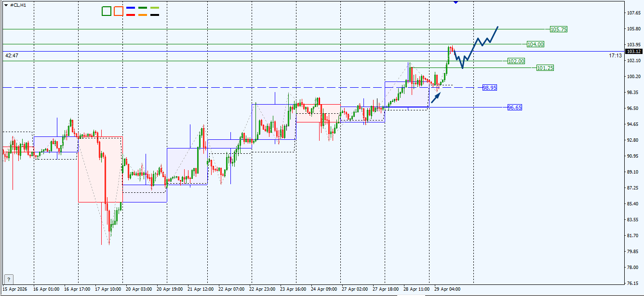The width and height of the screenshot is (644, 296).
Task: Click the 98.95 dashed level label
Action: coord(490,88)
